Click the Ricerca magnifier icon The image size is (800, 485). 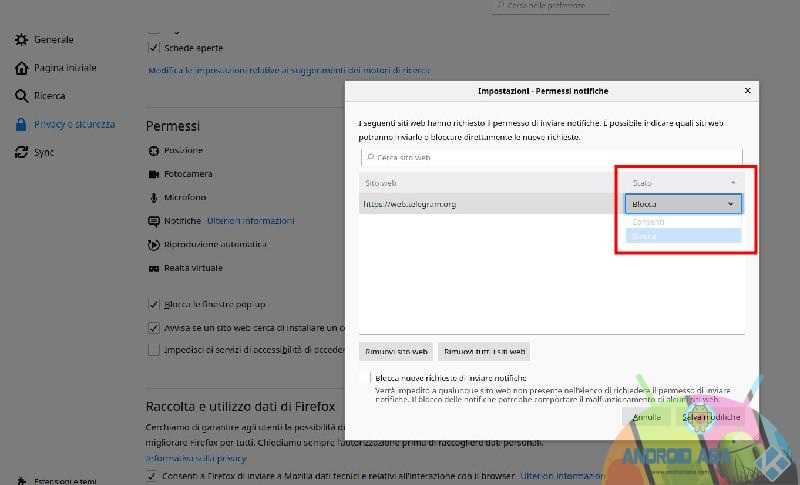[21, 96]
